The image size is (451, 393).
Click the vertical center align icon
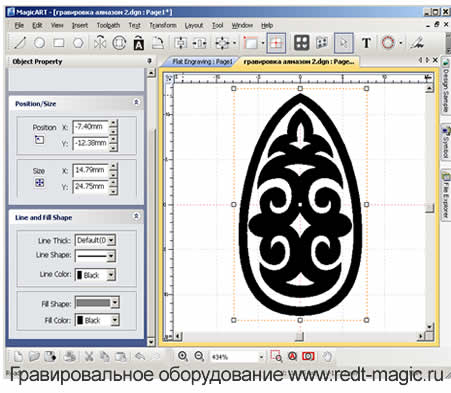coord(181,43)
